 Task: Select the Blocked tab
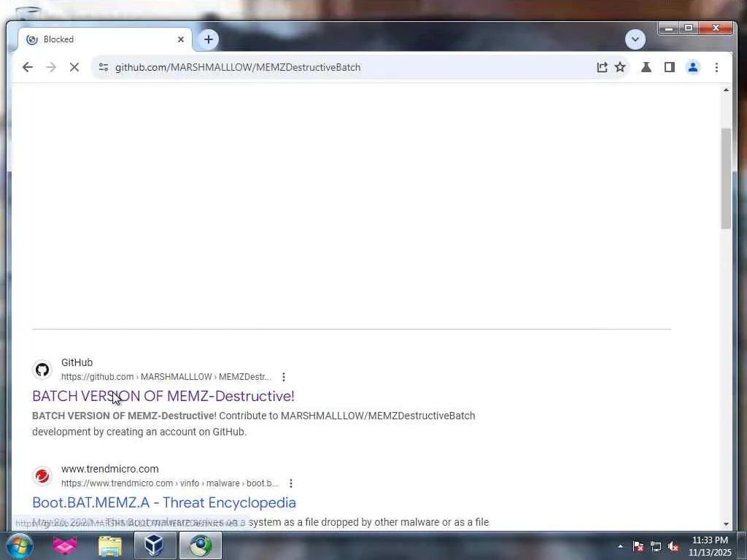click(x=105, y=39)
